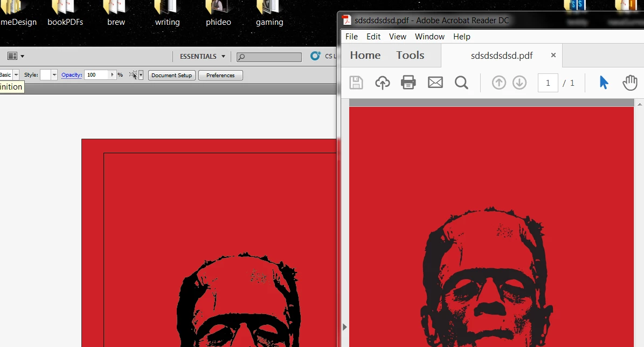Image resolution: width=644 pixels, height=347 pixels.
Task: Open the Help menu in Acrobat
Action: [x=462, y=37]
